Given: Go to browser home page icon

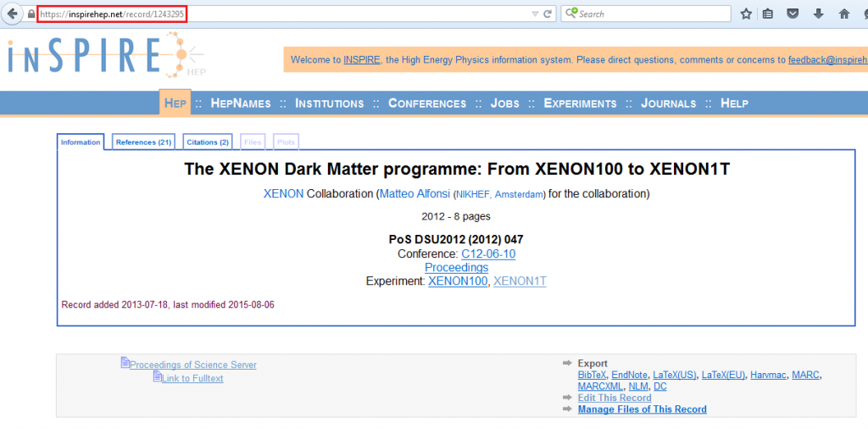Looking at the screenshot, I should click(844, 14).
